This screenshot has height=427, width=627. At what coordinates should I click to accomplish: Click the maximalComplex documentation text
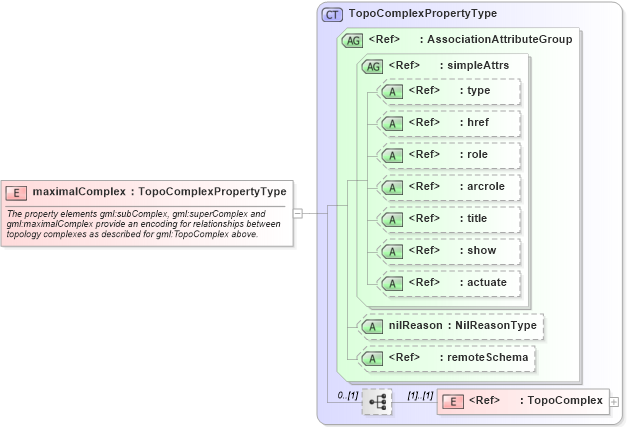143,224
